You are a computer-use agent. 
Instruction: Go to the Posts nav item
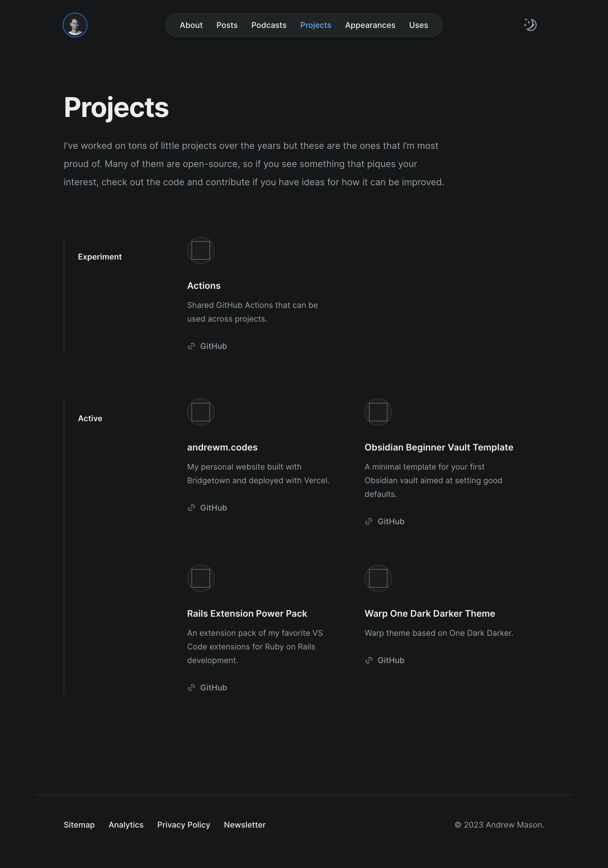coord(227,25)
